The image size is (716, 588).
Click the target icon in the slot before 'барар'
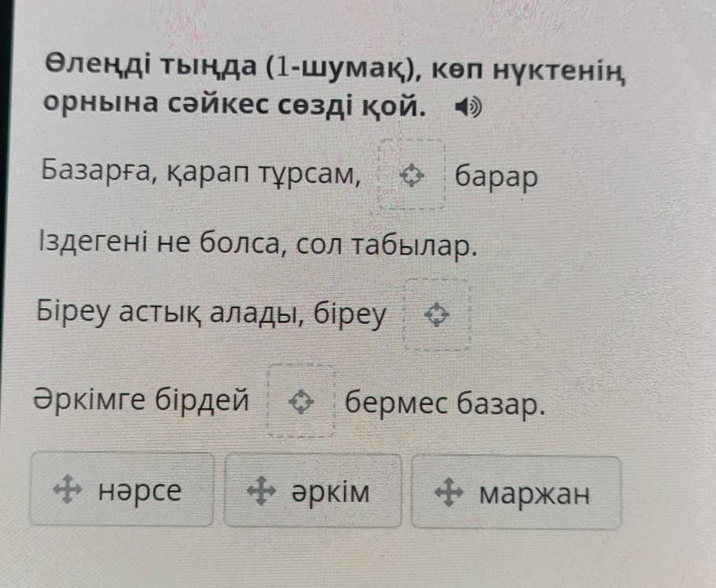point(411,176)
